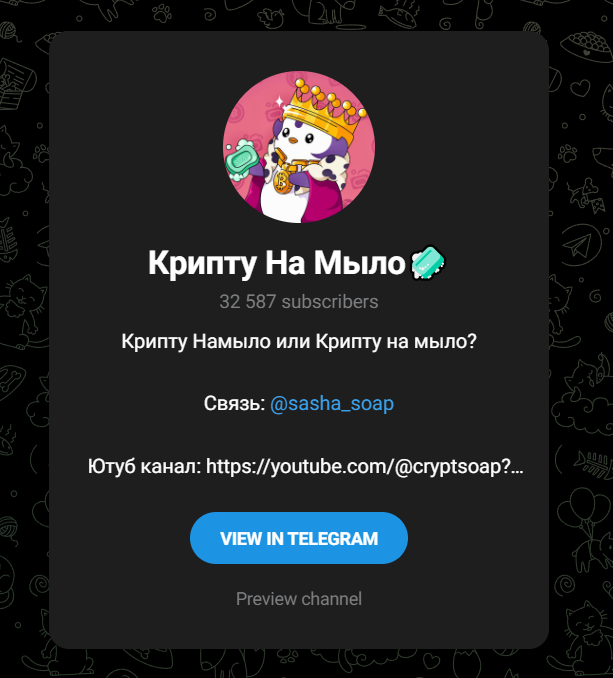The image size is (613, 678).
Task: Click the heart doodle near top right
Action: [581, 88]
